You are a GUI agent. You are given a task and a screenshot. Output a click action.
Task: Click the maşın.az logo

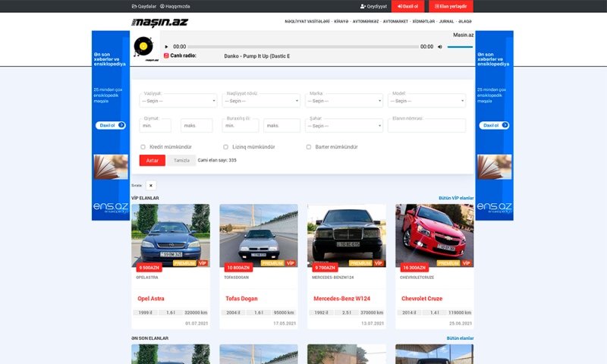tap(159, 23)
